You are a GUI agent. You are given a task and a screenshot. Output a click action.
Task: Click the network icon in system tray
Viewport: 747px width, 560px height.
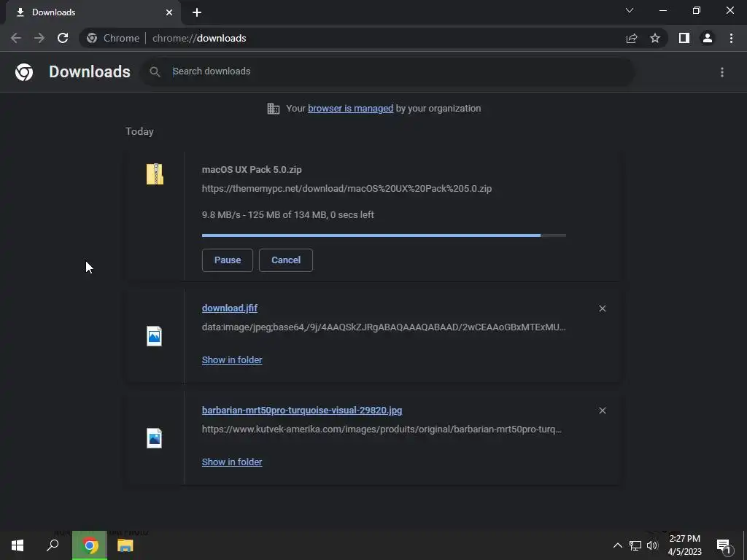click(x=635, y=545)
